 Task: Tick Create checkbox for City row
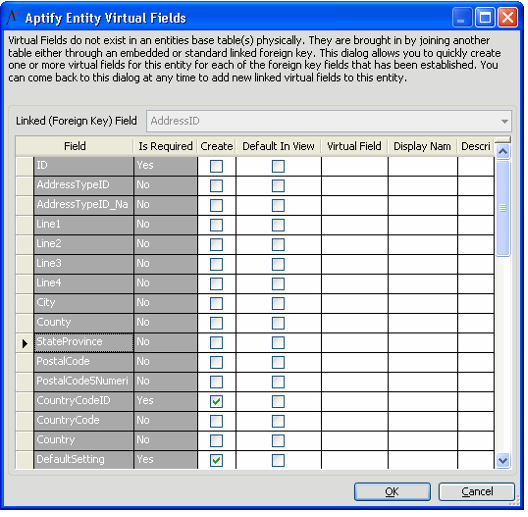[216, 303]
